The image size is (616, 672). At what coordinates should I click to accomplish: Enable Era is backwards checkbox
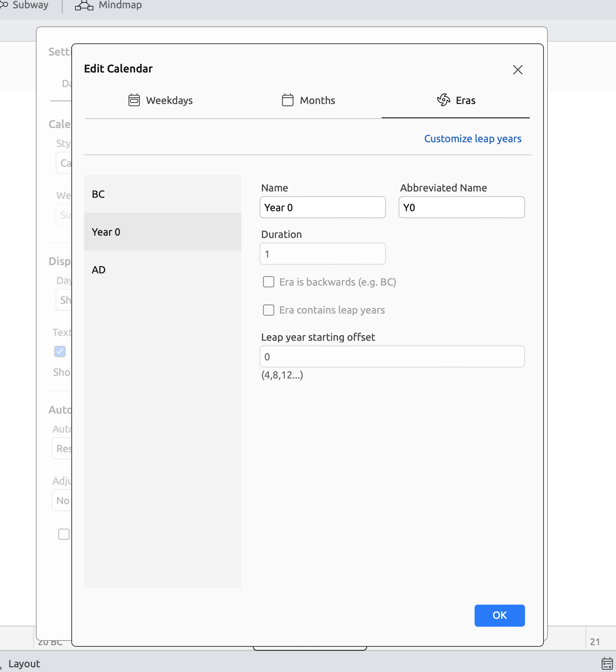coord(269,282)
